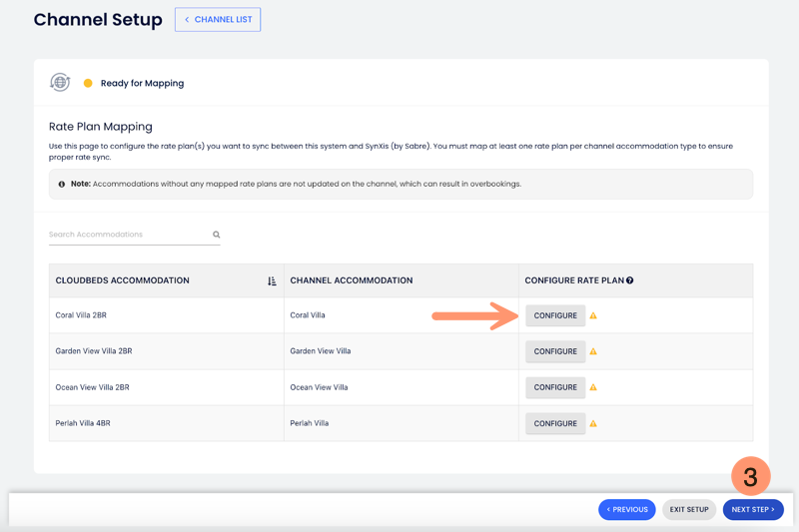Click the warning icon in Ocean View Villa row
This screenshot has height=532, width=799.
point(593,387)
